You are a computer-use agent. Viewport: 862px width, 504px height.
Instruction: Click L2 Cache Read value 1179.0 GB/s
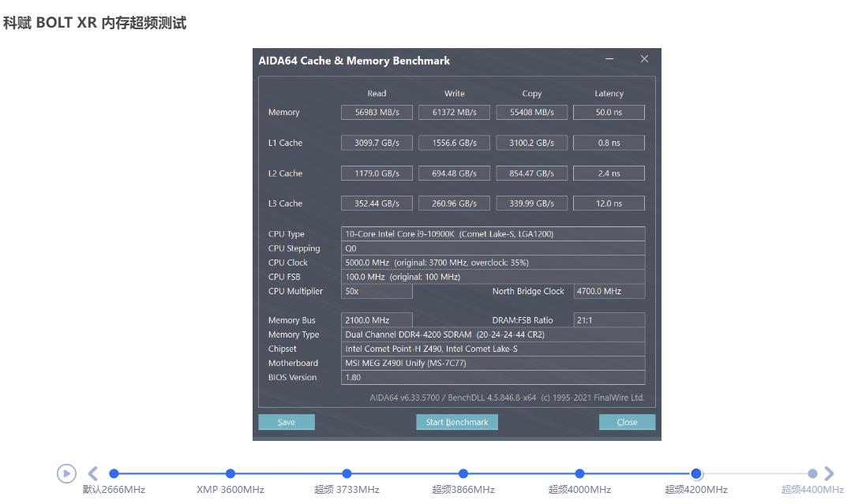[x=377, y=173]
